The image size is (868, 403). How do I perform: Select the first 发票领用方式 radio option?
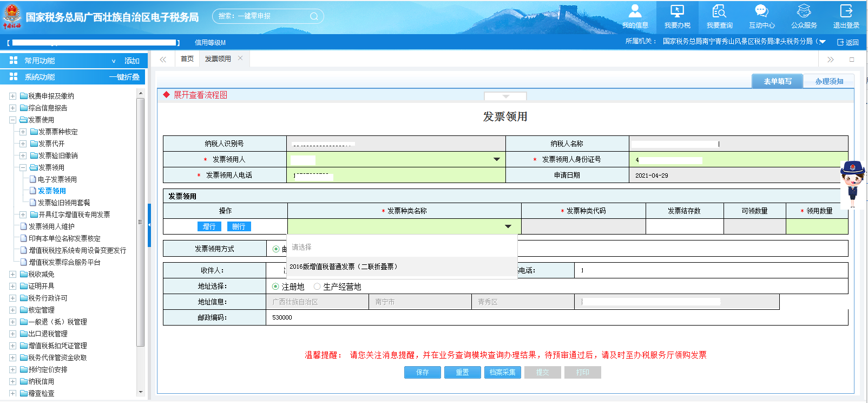(x=276, y=249)
